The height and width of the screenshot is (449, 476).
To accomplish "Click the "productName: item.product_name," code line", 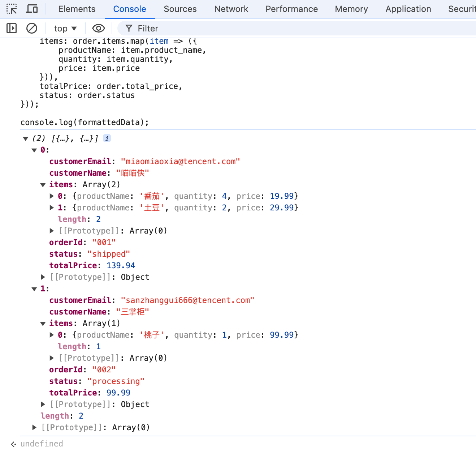I will tap(132, 50).
